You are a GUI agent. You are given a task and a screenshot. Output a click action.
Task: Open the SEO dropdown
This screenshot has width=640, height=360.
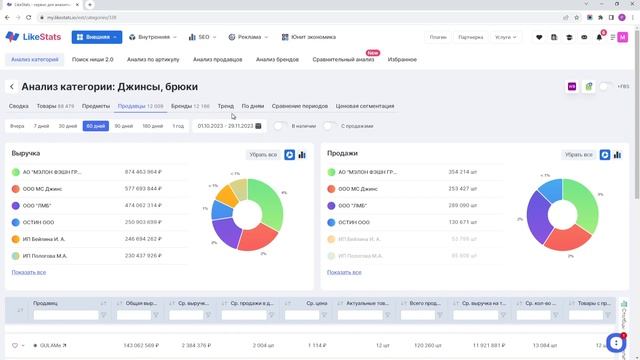(x=202, y=37)
